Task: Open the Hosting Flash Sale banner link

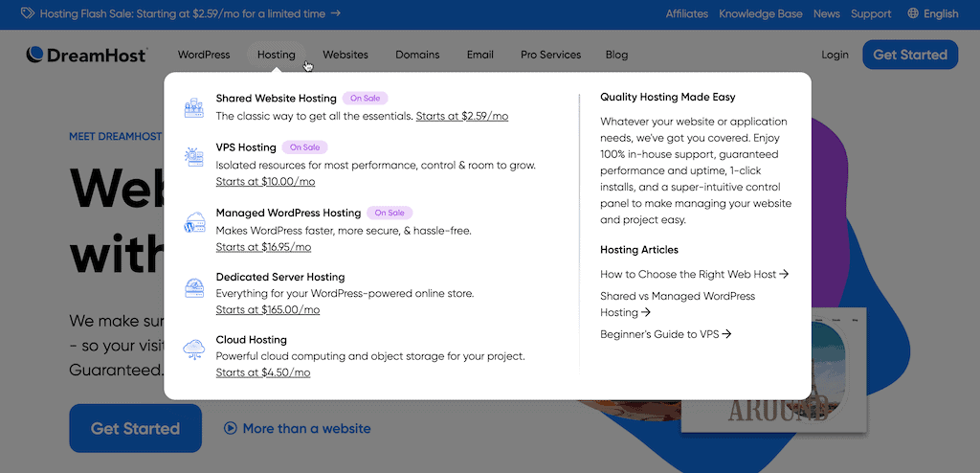Action: pos(183,13)
